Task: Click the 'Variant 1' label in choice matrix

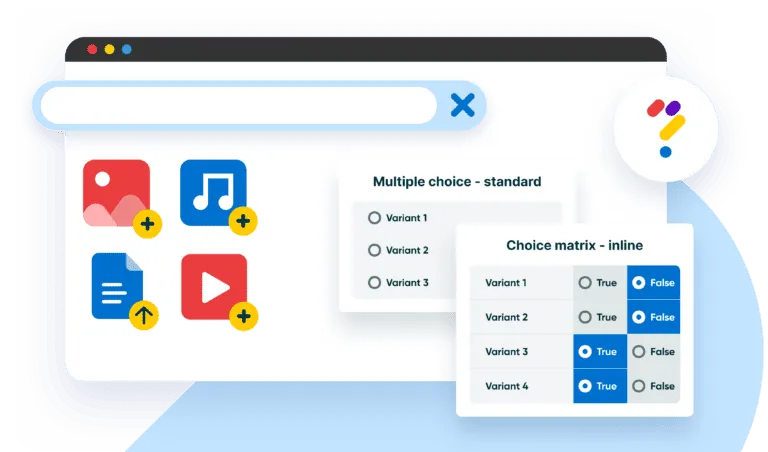Action: pyautogui.click(x=506, y=283)
